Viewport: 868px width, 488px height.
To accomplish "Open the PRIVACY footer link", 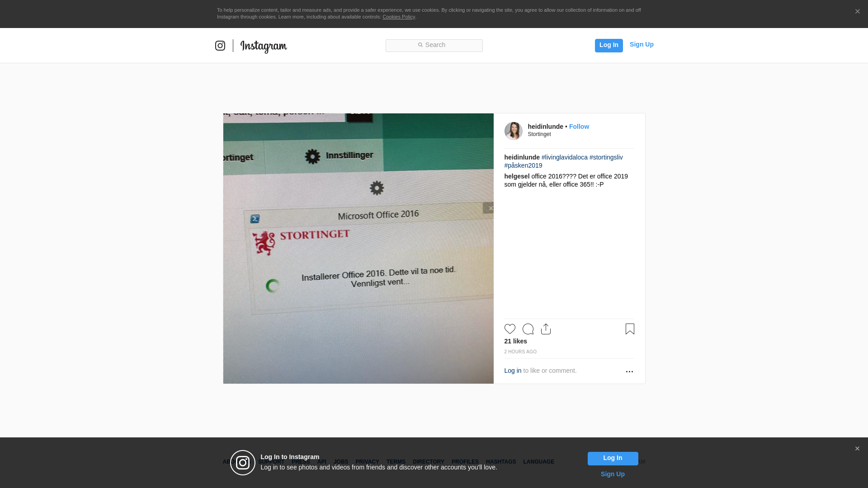I will (367, 462).
